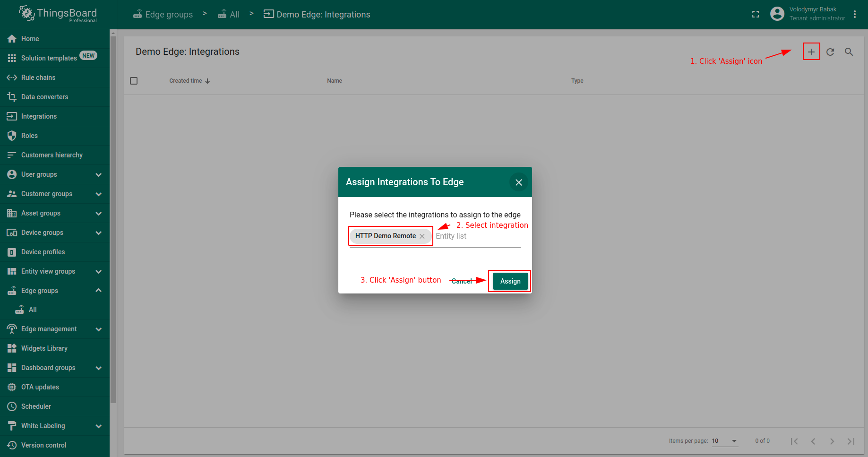Go to next page of table
868x457 pixels.
[x=832, y=441]
